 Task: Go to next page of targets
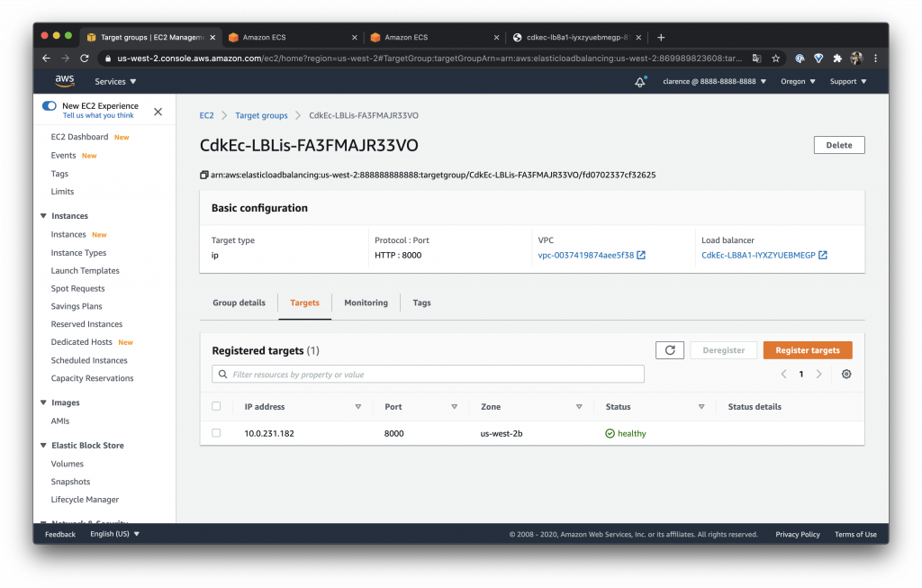(x=818, y=374)
